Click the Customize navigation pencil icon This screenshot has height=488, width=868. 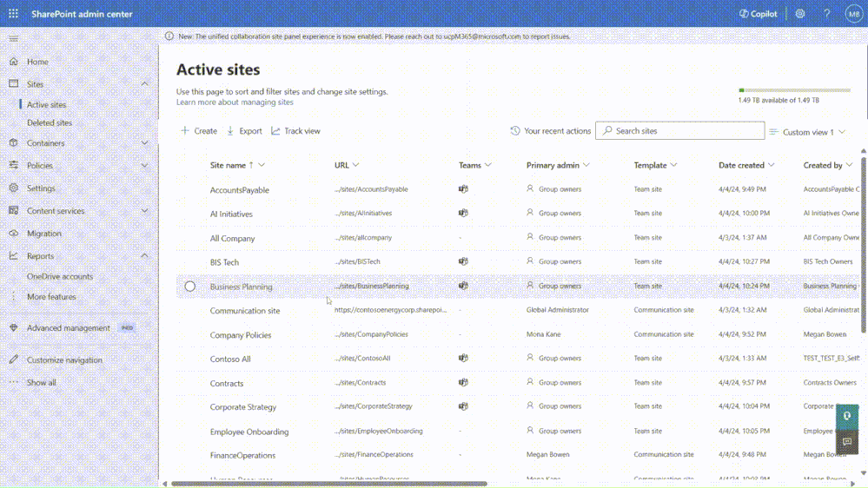pyautogui.click(x=14, y=359)
